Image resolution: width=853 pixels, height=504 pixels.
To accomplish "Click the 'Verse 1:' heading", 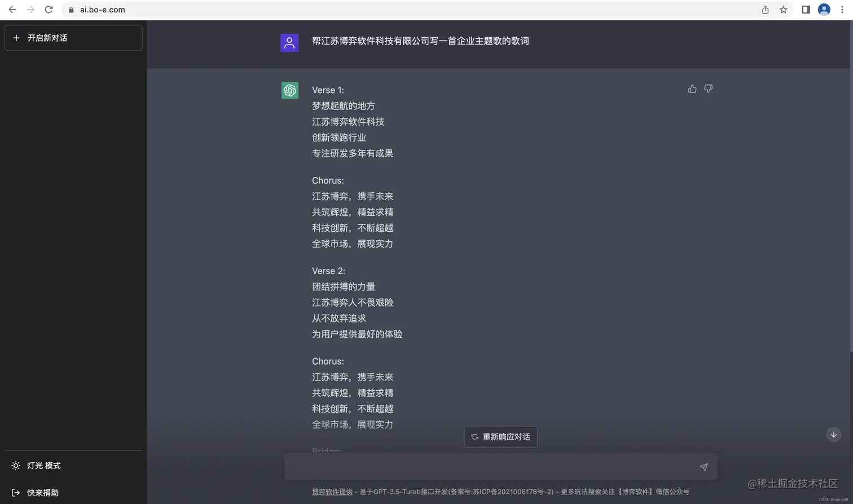I will 328,90.
